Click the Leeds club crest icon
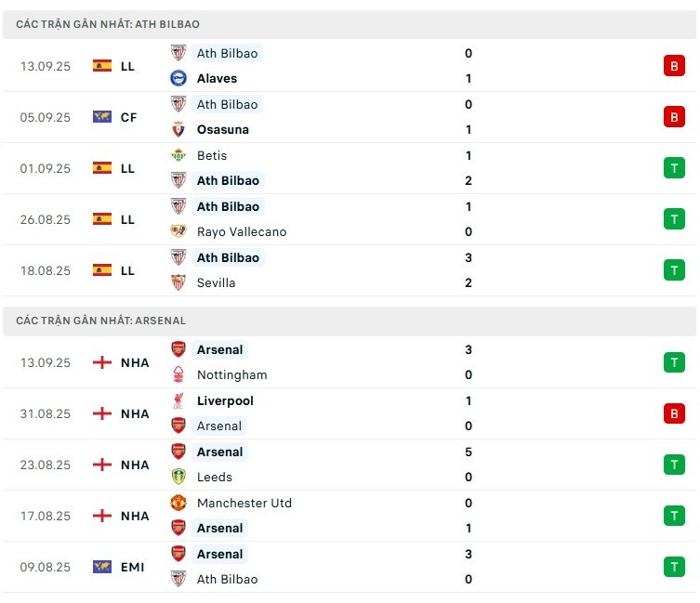 (178, 478)
